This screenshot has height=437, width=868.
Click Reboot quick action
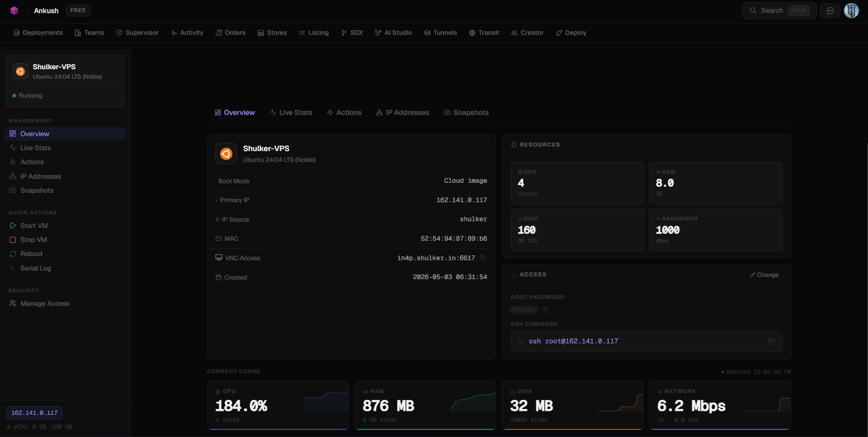65,254
